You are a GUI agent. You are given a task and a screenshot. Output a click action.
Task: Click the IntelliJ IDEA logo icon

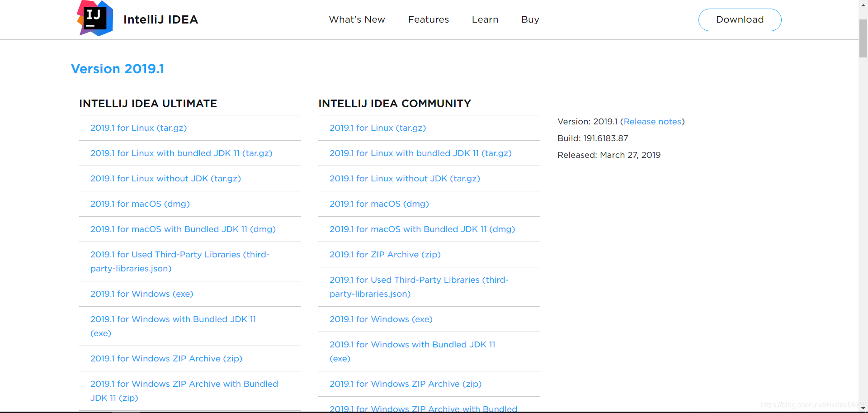pos(95,18)
